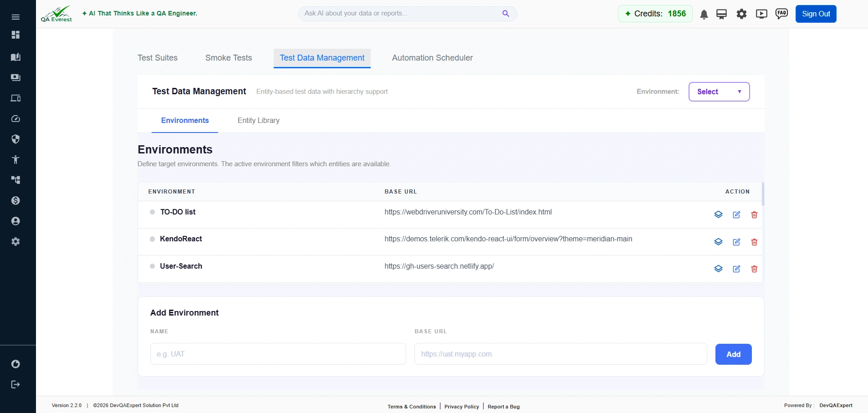Switch to Test Suites tab
The image size is (868, 413).
[158, 58]
